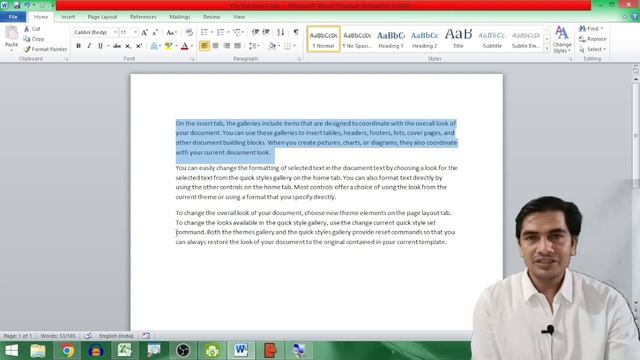
Task: Click the Paste clipboard icon
Action: 11,33
